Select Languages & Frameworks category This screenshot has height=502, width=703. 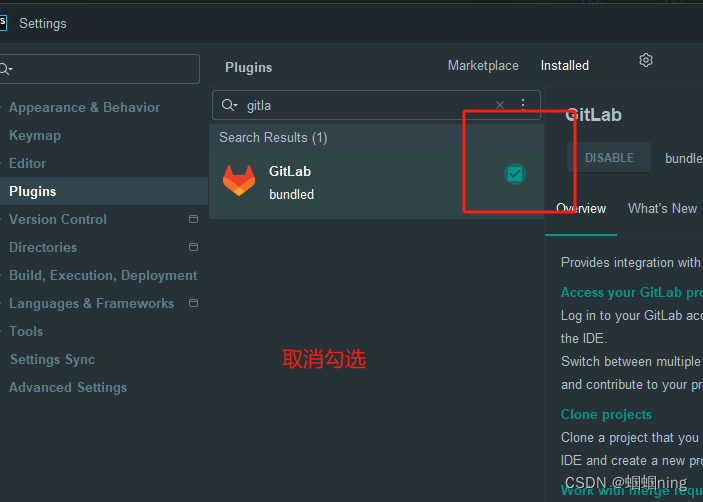pos(91,303)
